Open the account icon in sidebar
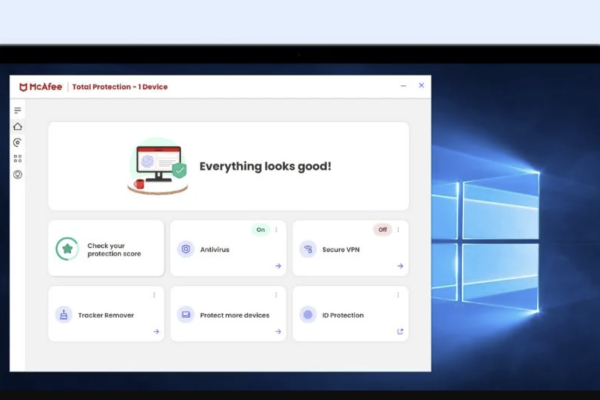Screen dimensions: 600x400 17,174
